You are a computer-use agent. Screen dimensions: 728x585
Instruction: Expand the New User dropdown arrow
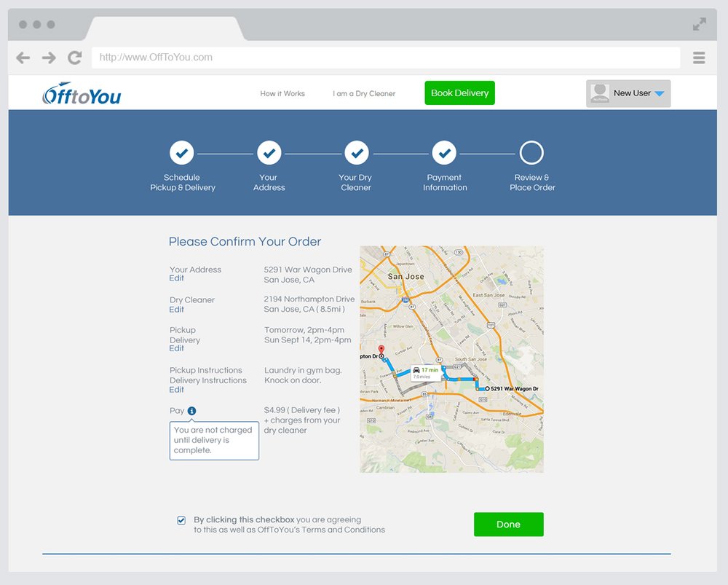pos(659,94)
